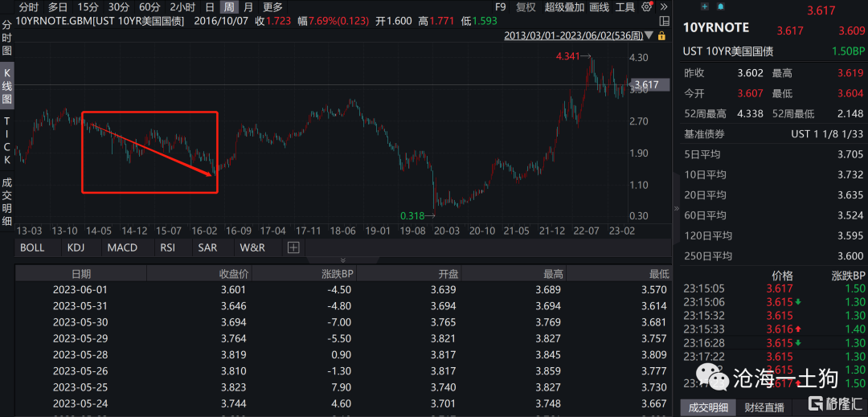Toggle the chart layout panel icon
The width and height of the screenshot is (868, 417).
pos(665,22)
